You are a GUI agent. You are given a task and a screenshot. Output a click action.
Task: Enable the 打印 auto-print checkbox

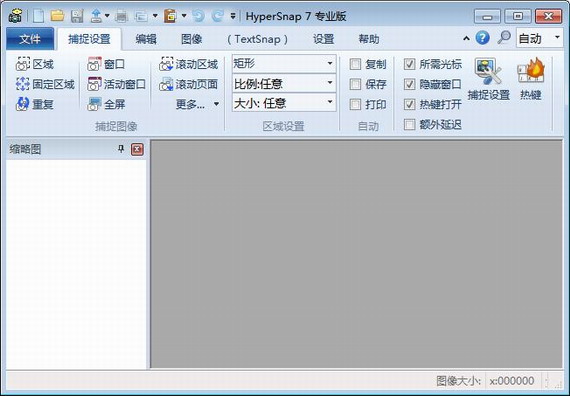click(355, 105)
